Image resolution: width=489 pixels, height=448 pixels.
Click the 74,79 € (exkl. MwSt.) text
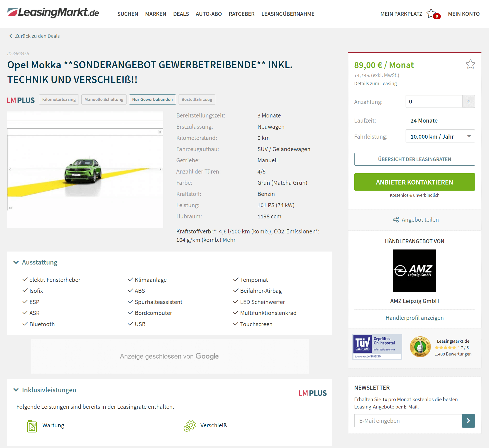point(377,75)
